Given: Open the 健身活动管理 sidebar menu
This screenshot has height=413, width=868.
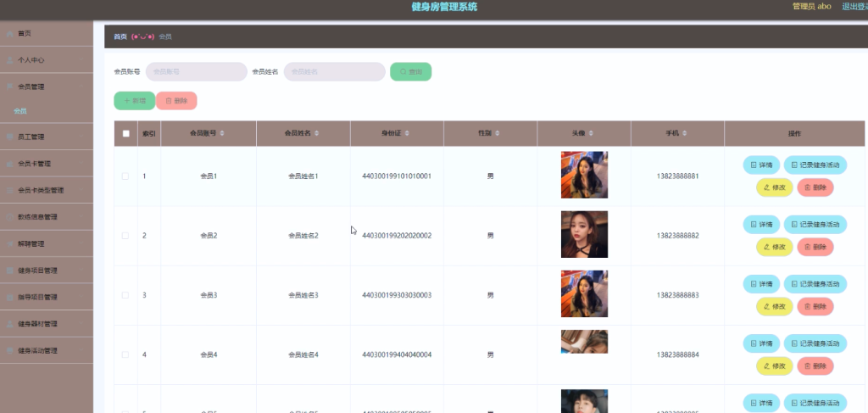Looking at the screenshot, I should tap(47, 350).
